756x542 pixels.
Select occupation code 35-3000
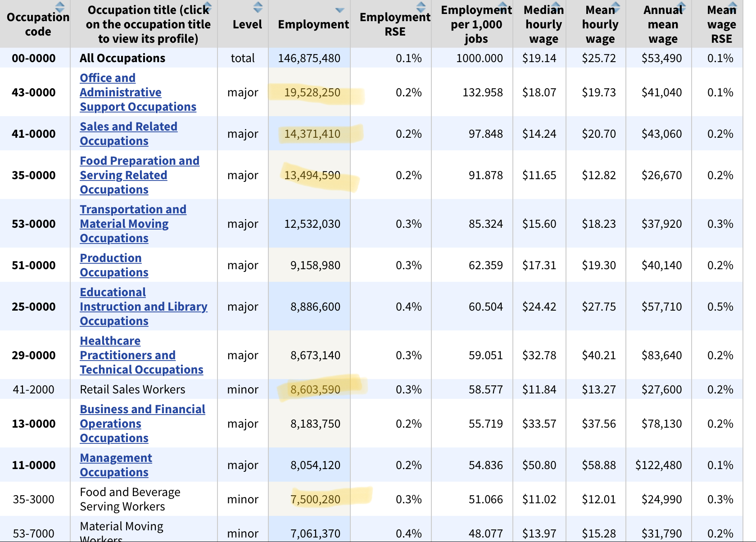tap(34, 499)
